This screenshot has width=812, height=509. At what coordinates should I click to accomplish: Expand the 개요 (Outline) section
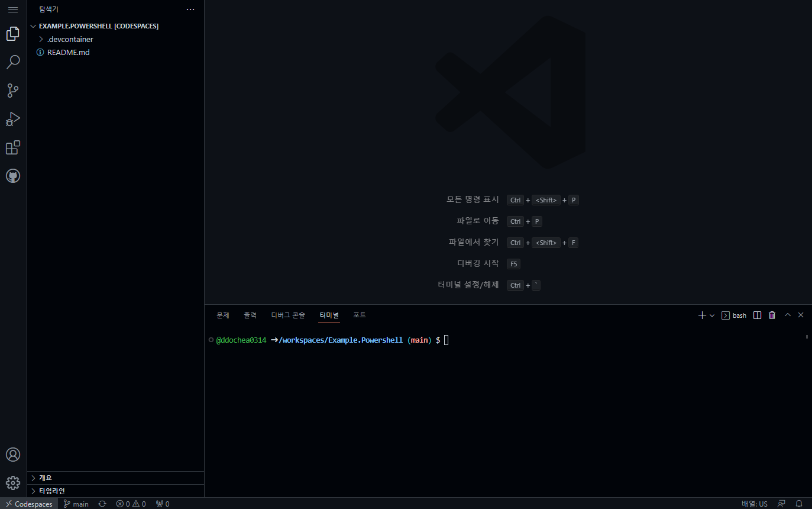point(116,478)
